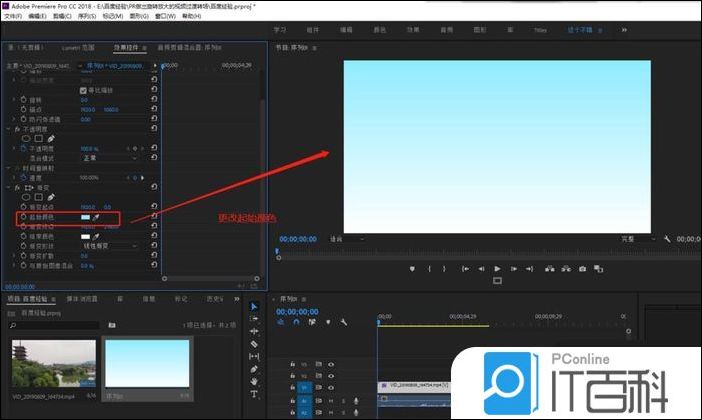Toggle V1 track eye visibility
Viewport: 702px width, 420px height.
point(331,387)
